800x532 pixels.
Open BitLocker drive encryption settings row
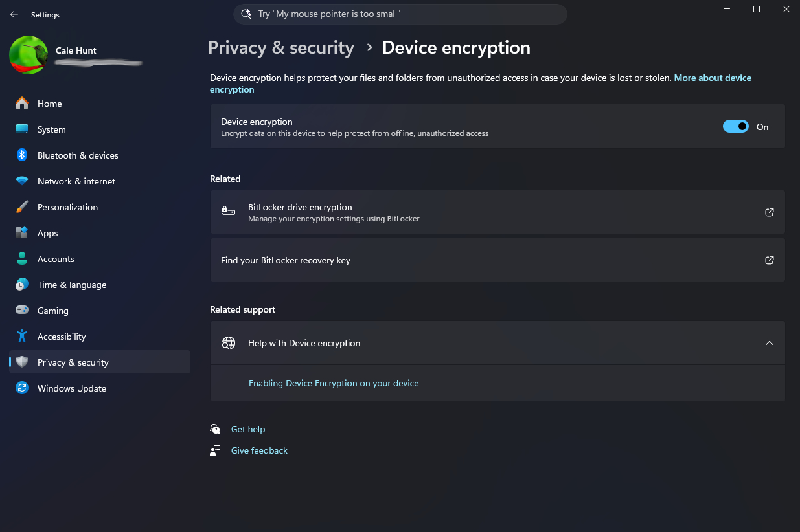tap(497, 212)
